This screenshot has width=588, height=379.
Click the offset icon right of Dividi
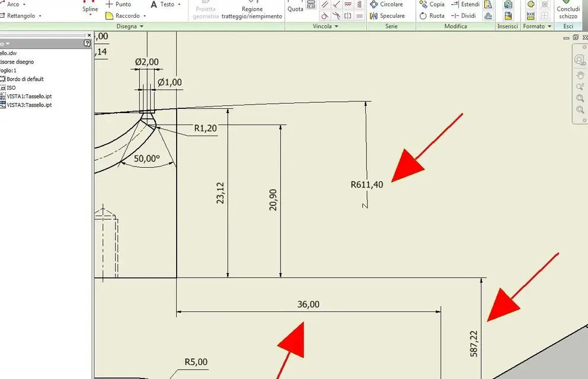pyautogui.click(x=488, y=16)
